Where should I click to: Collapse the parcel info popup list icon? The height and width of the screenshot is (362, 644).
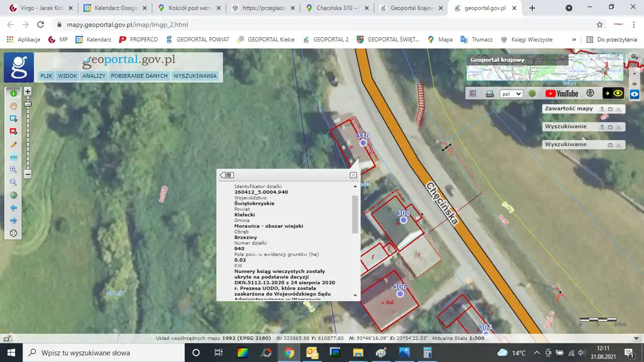coord(227,175)
